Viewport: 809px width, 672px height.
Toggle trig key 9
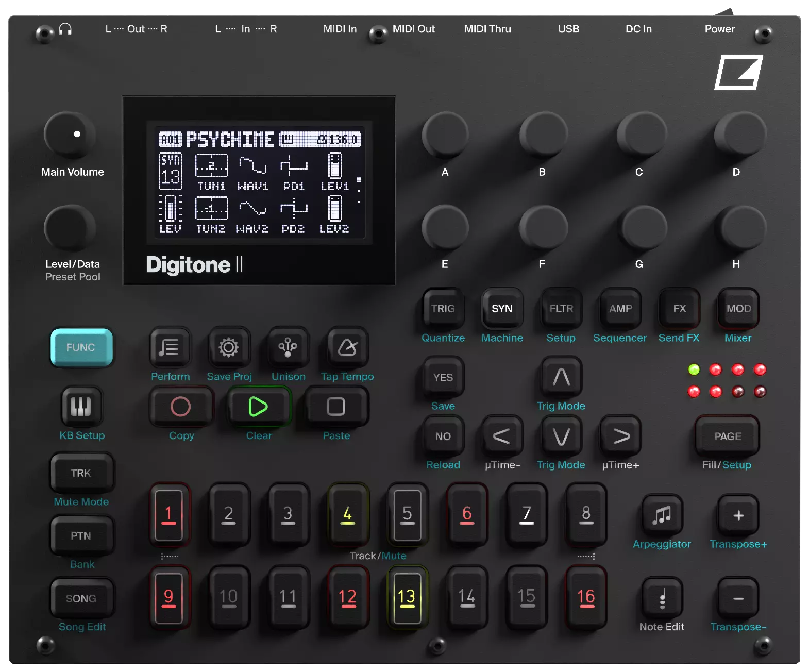[x=170, y=598]
